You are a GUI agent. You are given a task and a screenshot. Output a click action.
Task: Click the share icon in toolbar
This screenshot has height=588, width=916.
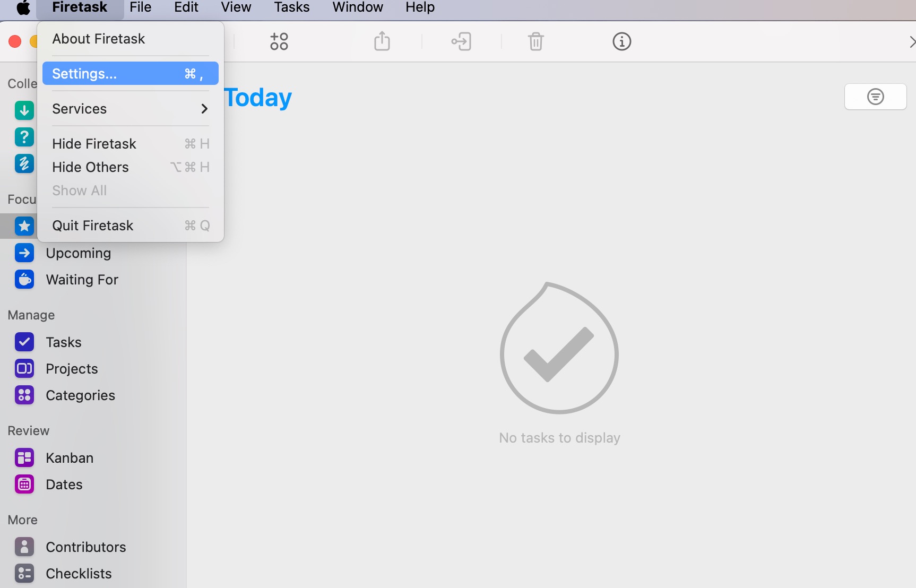point(382,41)
